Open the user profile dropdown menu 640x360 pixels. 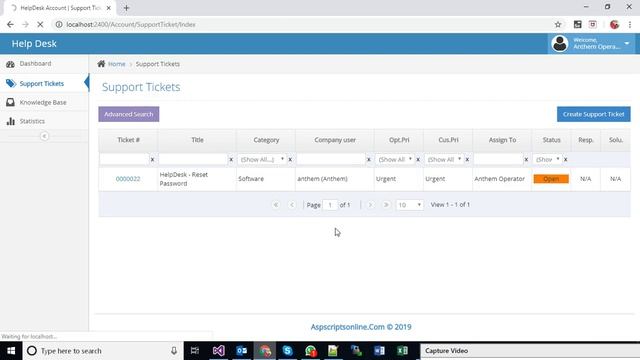click(x=591, y=43)
